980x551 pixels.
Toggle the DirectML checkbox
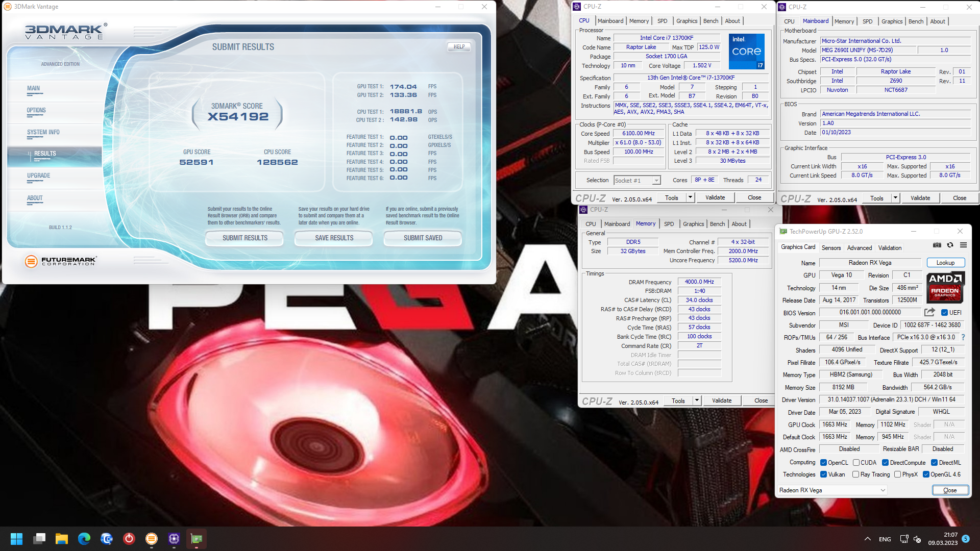click(x=934, y=463)
